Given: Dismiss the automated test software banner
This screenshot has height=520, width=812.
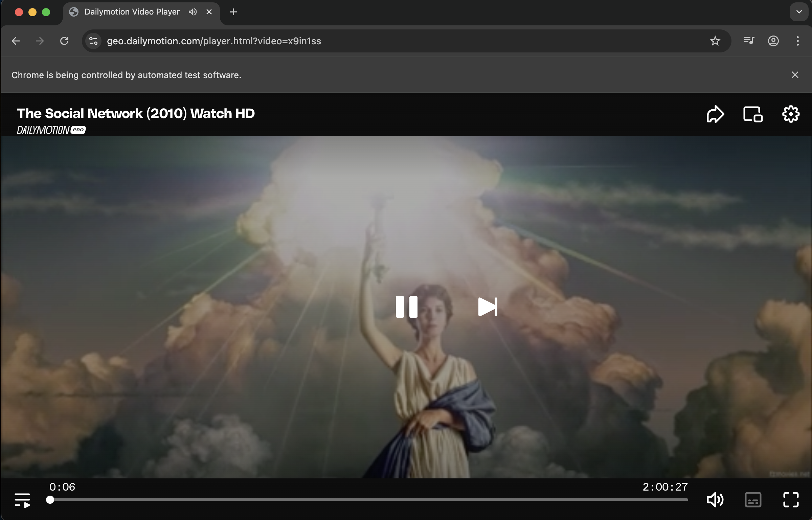Looking at the screenshot, I should pyautogui.click(x=795, y=75).
